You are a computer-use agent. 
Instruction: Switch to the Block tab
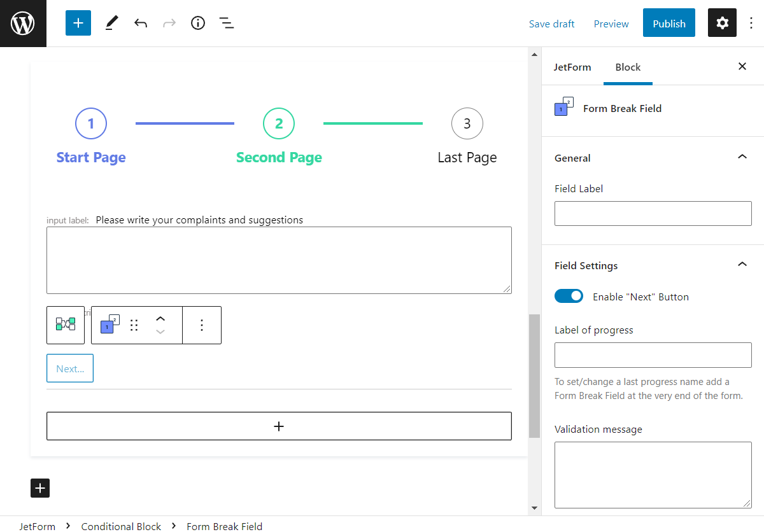pos(628,67)
